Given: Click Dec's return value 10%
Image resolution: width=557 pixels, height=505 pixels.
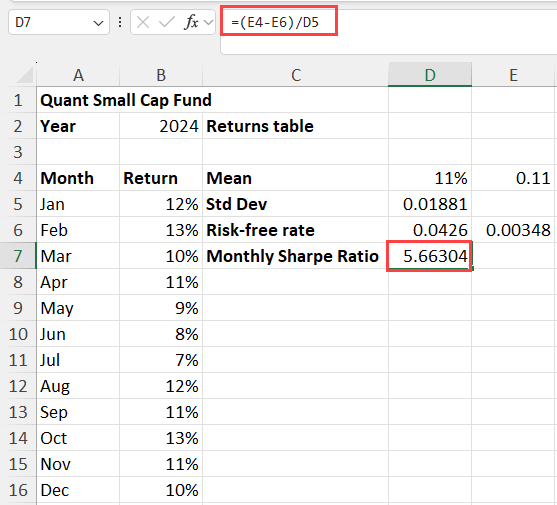Looking at the screenshot, I should tap(161, 490).
